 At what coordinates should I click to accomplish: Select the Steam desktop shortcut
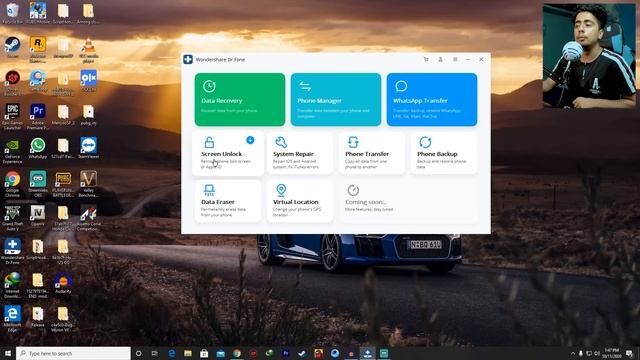click(13, 47)
